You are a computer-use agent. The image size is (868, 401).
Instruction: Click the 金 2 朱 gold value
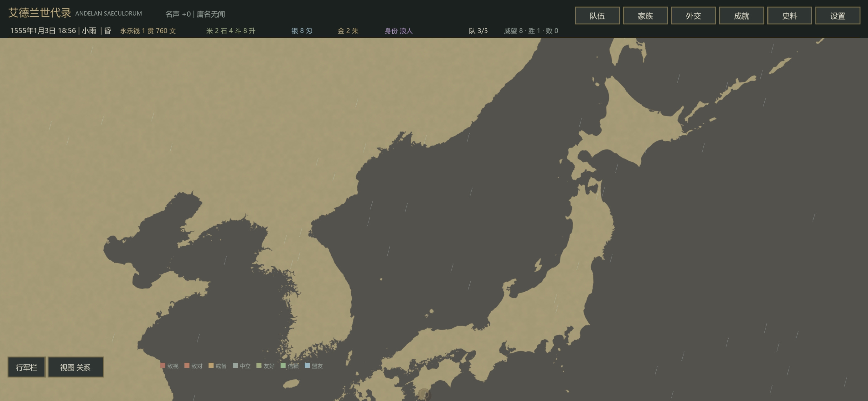[348, 31]
